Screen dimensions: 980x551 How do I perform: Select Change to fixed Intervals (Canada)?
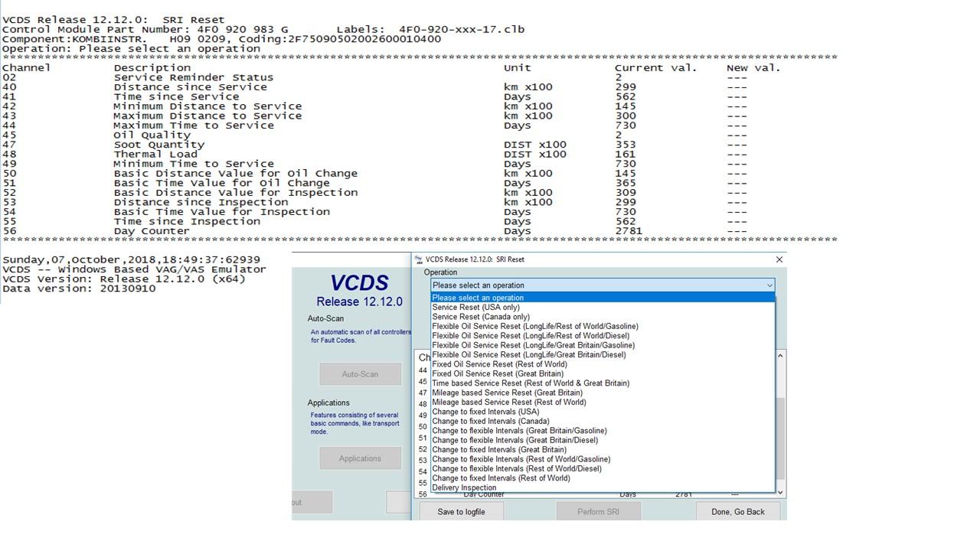603,421
